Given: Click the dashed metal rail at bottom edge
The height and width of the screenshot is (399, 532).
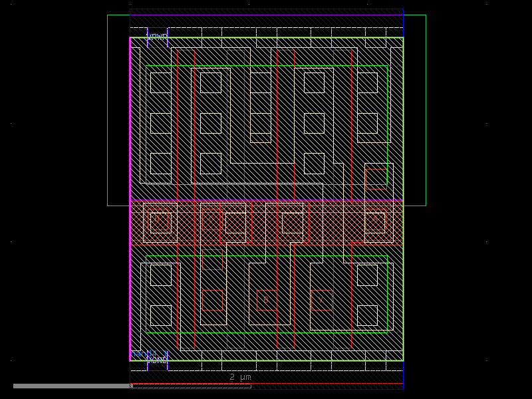Looking at the screenshot, I should coord(266,366).
